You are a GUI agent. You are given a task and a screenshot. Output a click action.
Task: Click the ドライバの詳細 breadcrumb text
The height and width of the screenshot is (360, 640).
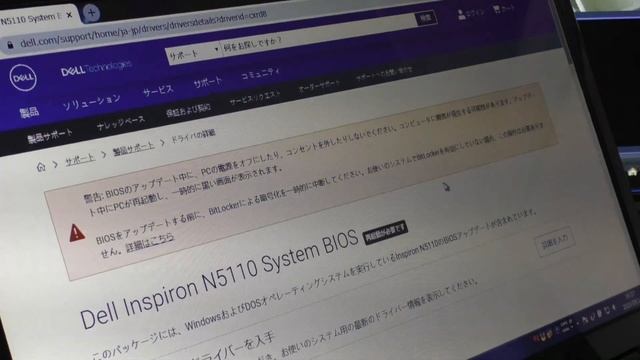pos(193,136)
